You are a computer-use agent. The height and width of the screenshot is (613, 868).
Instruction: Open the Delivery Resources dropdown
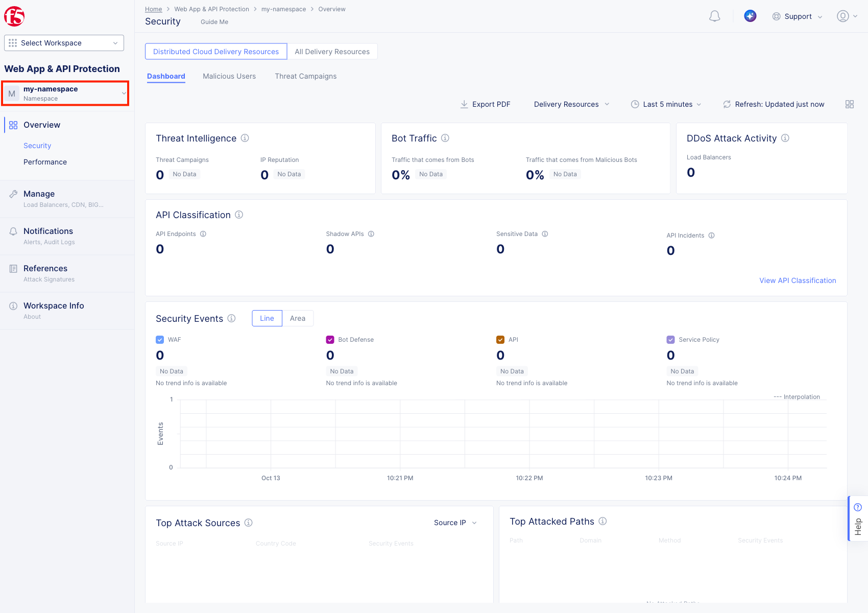pos(572,104)
